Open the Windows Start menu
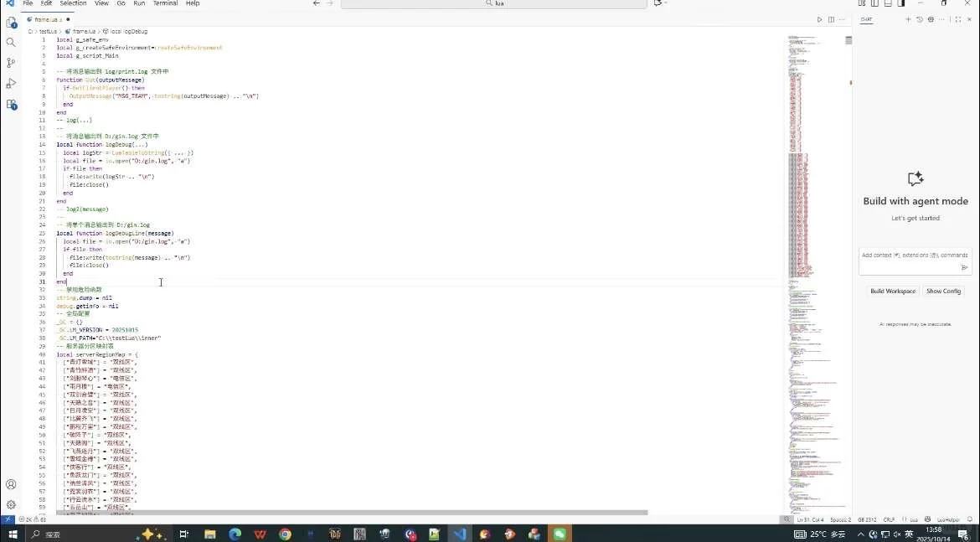 tap(13, 534)
